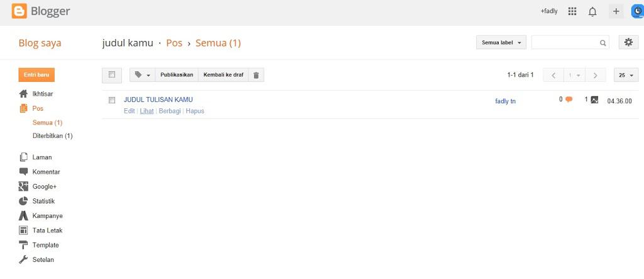Click the plus share button
644x279 pixels.
click(x=616, y=11)
